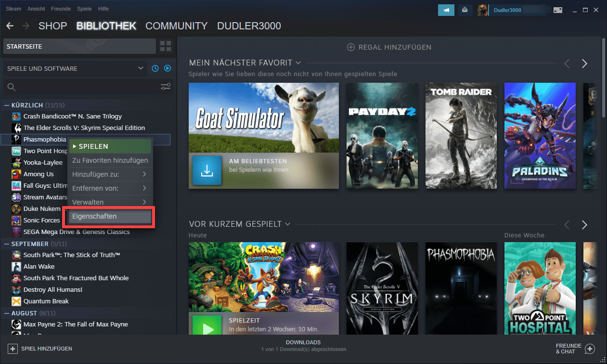Collapse the AUGUST category
The image size is (607, 364).
click(x=7, y=313)
